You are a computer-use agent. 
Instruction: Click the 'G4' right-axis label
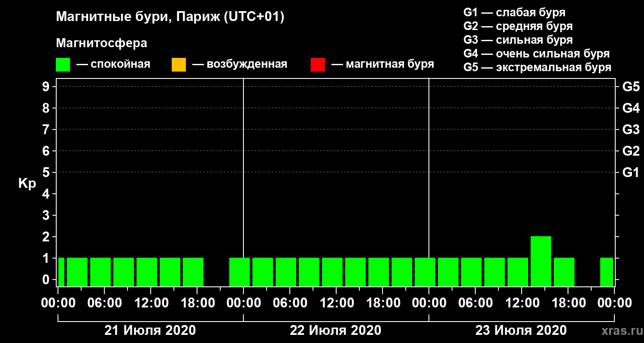(631, 108)
